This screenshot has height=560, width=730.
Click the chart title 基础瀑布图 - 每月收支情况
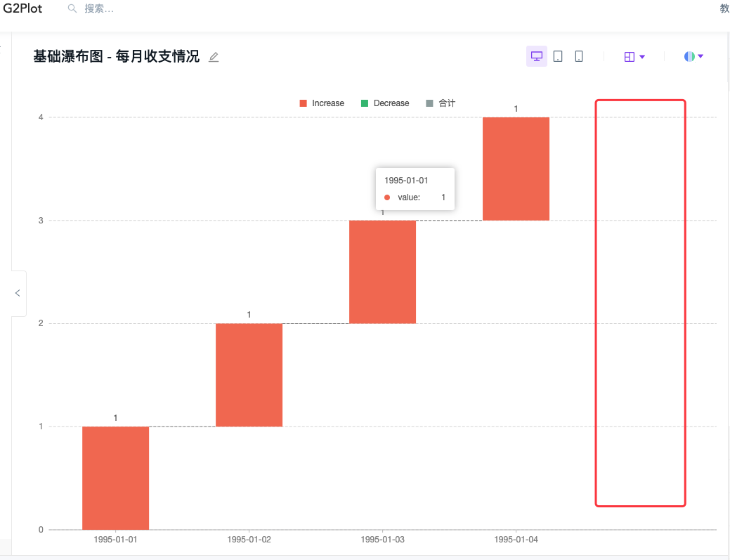(116, 57)
